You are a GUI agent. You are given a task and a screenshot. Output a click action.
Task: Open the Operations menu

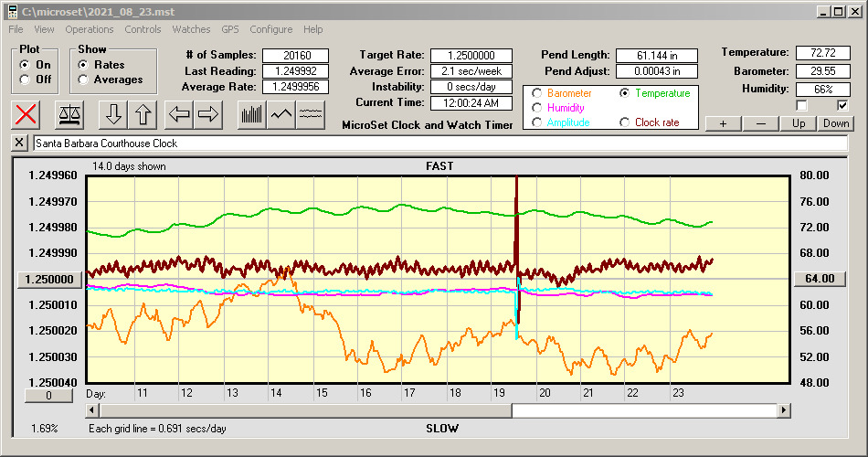point(90,29)
